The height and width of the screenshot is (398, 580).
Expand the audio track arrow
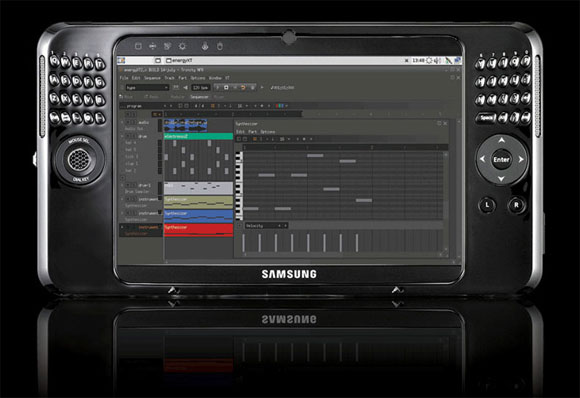[x=122, y=122]
